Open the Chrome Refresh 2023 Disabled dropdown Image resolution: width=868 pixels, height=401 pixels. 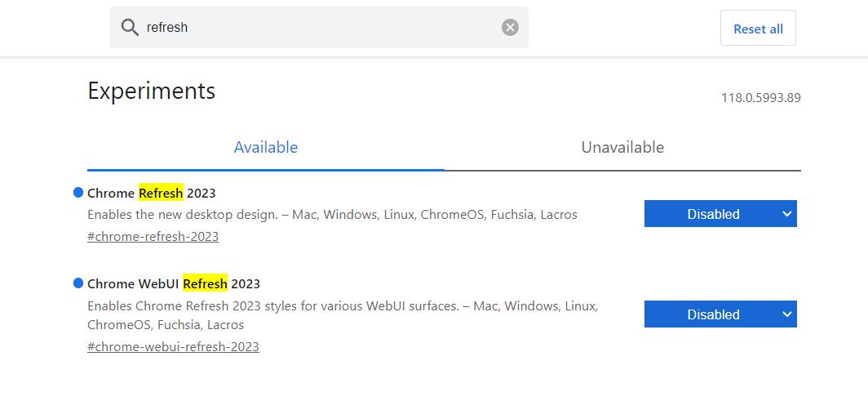[720, 214]
